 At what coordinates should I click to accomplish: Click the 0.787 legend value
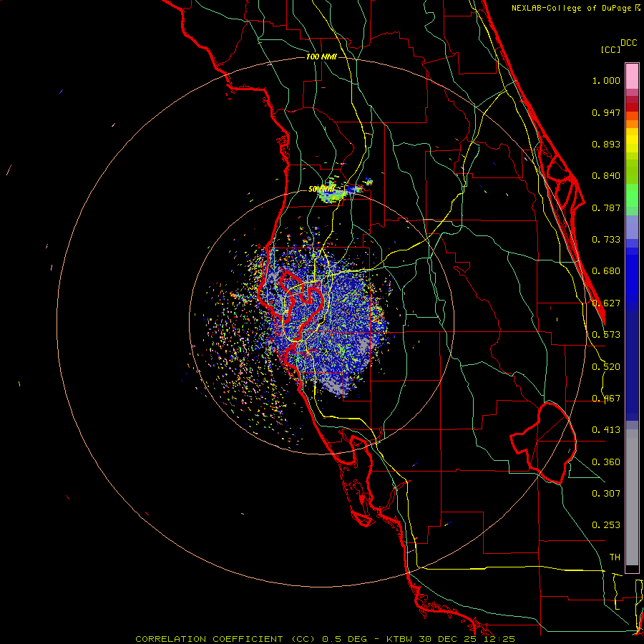606,208
